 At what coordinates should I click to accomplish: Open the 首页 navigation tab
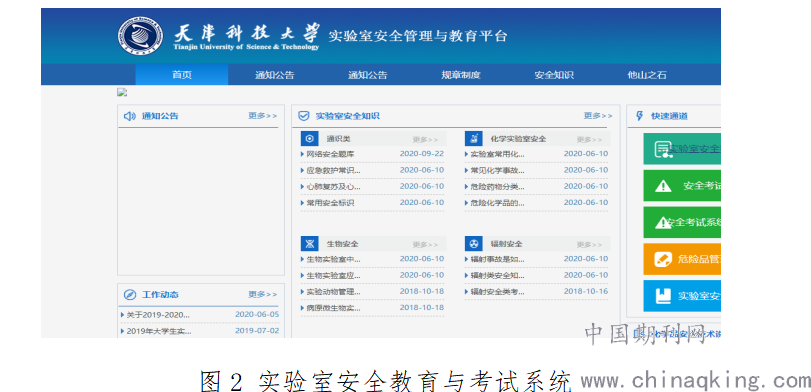click(182, 75)
